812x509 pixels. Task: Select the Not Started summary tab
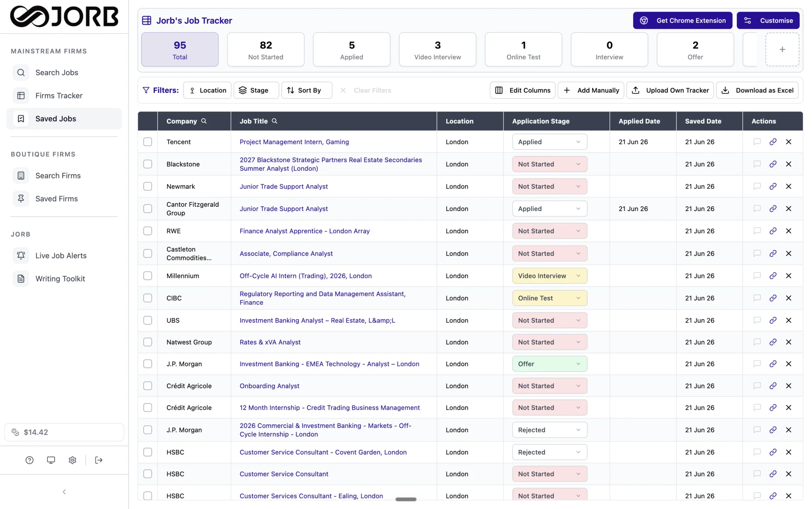pos(266,49)
